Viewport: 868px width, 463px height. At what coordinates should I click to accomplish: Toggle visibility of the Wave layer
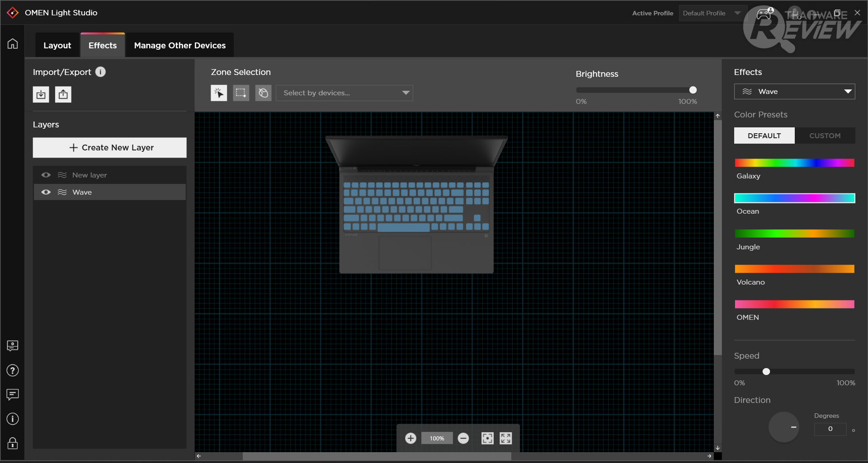(x=46, y=192)
